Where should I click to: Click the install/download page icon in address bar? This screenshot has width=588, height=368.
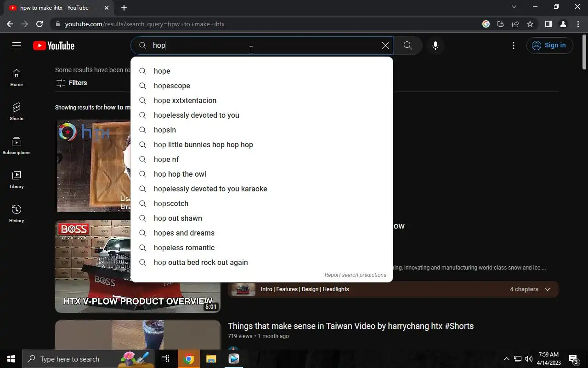pyautogui.click(x=501, y=24)
